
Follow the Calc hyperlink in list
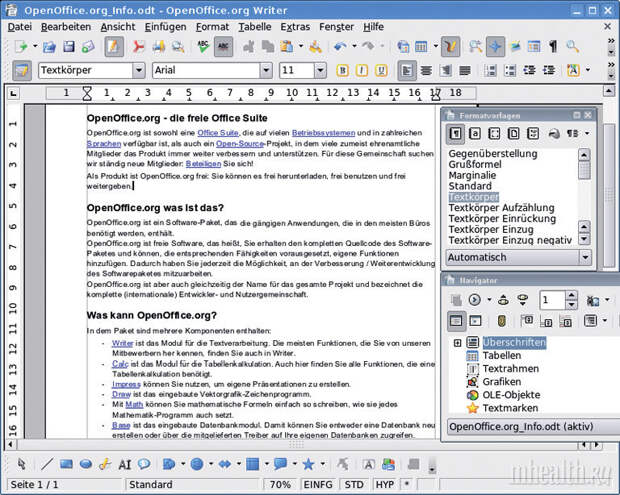120,364
